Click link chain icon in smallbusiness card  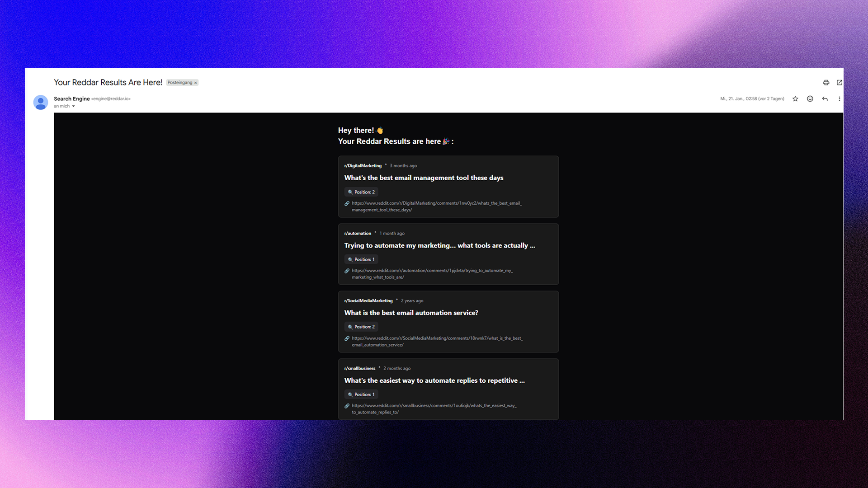click(x=347, y=406)
